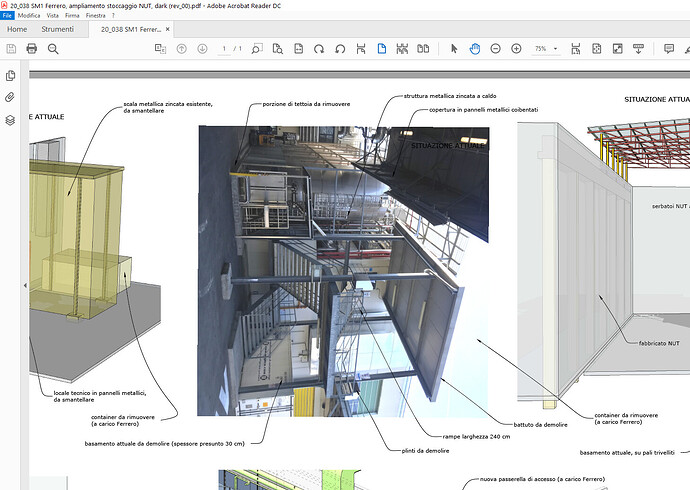Click the Print file icon
This screenshot has height=490, width=690.
click(32, 49)
